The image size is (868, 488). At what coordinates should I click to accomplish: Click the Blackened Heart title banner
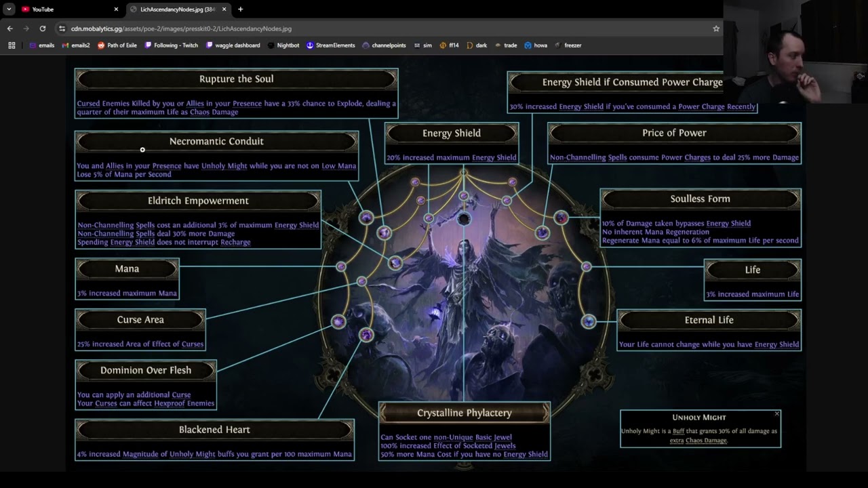coord(214,430)
